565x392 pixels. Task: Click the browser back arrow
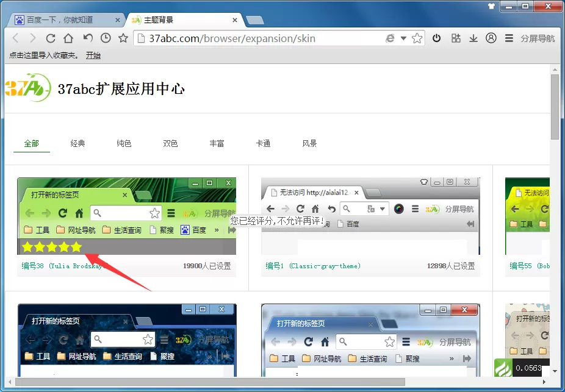(15, 38)
